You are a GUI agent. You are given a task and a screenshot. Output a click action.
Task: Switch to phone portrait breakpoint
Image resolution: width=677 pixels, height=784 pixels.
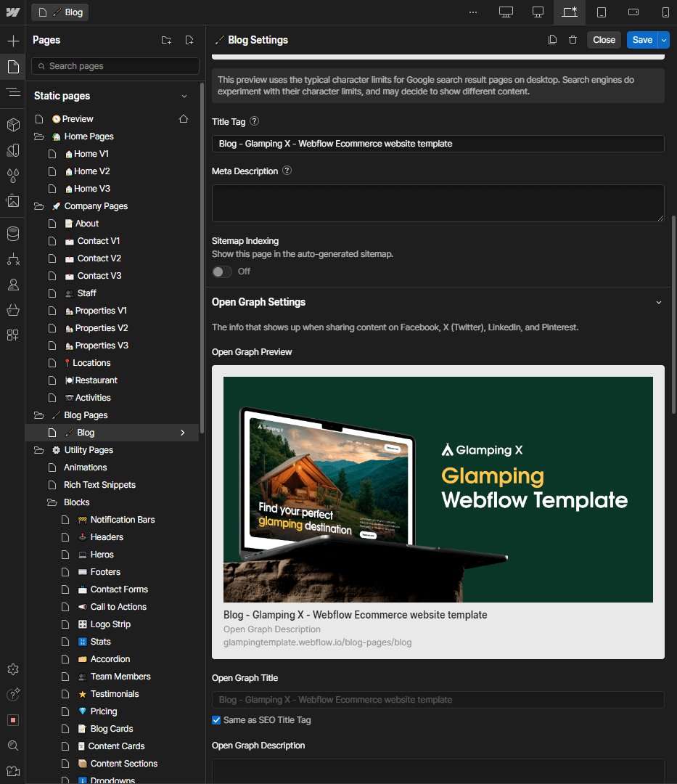tap(665, 12)
